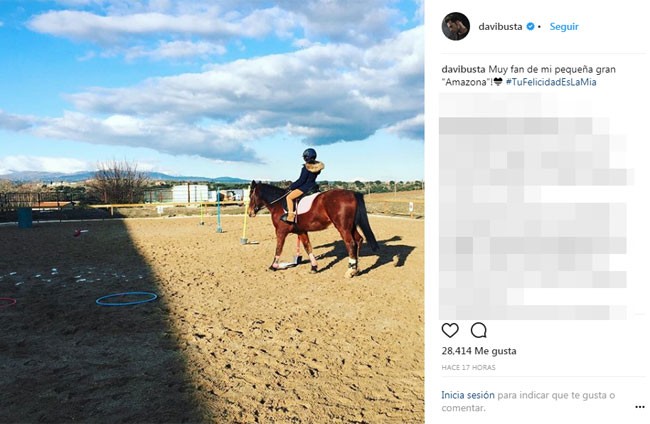Click the yellow pole in the riding arena
650x424 pixels.
pos(245,219)
